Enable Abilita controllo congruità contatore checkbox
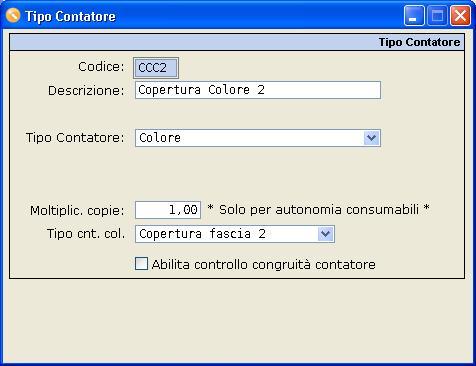Screen dimensions: 476x366 coord(141,264)
